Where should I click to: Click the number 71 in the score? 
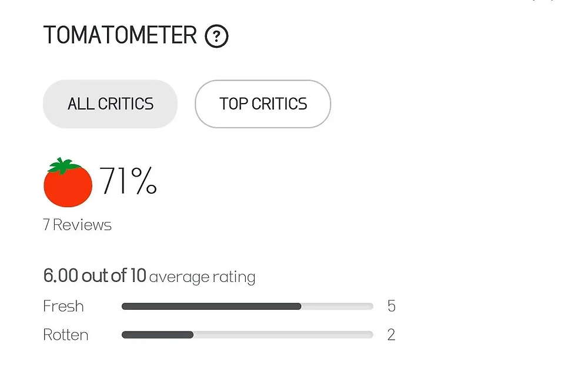[x=114, y=181]
